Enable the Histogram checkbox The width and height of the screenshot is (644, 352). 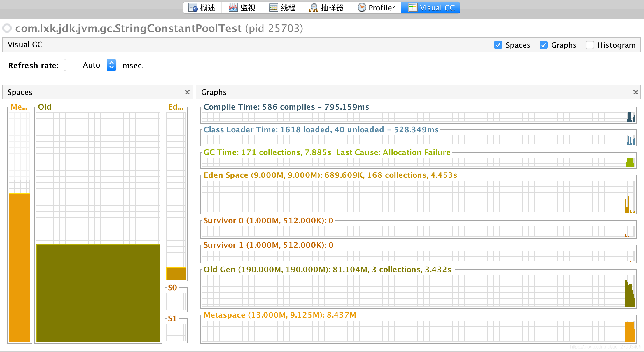pos(590,45)
